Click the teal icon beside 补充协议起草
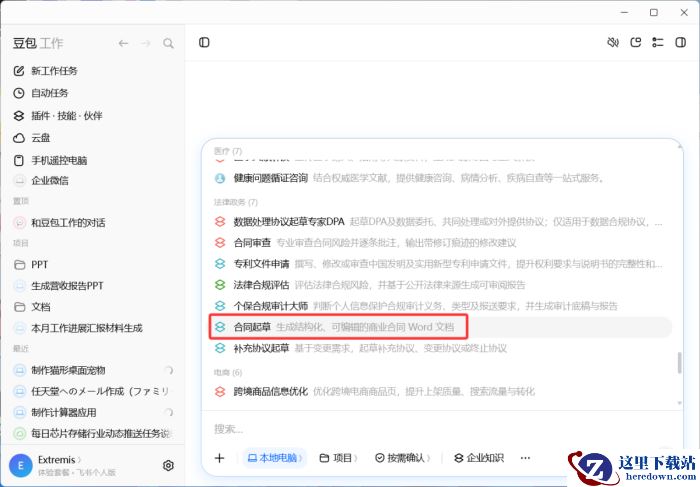Image resolution: width=700 pixels, height=487 pixels. tap(220, 348)
